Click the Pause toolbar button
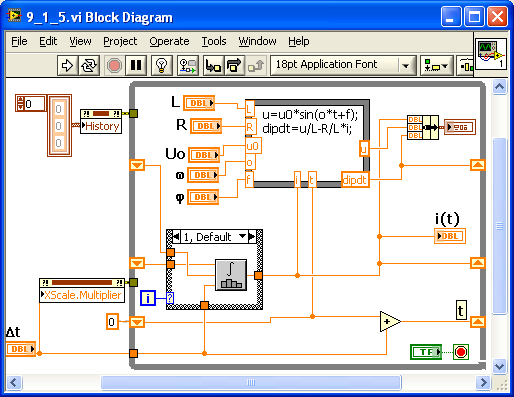This screenshot has width=514, height=397. pyautogui.click(x=136, y=65)
